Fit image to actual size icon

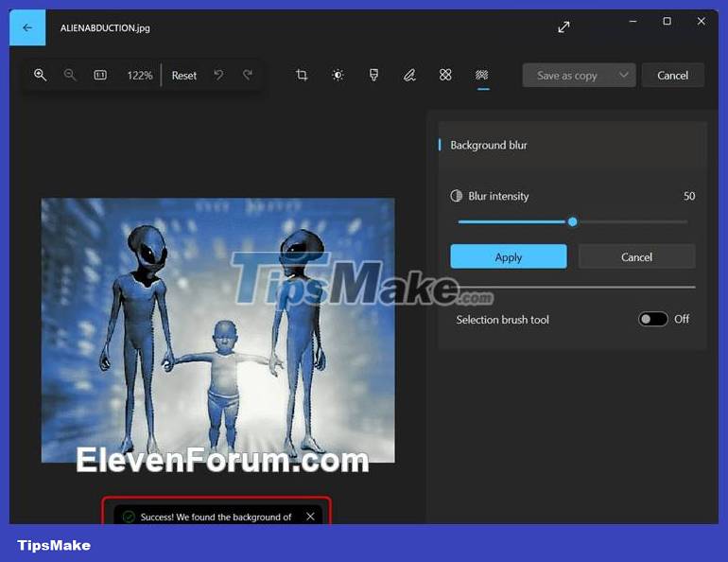coord(100,75)
